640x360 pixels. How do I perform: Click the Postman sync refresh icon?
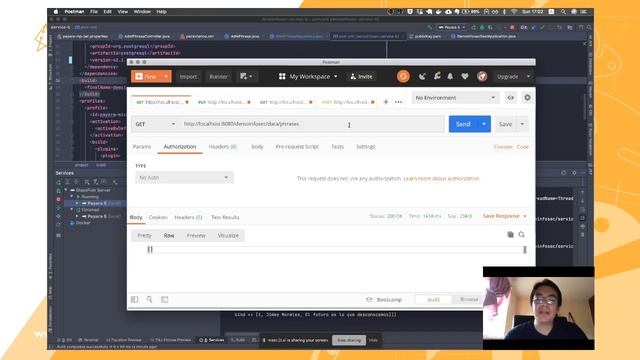(x=403, y=76)
